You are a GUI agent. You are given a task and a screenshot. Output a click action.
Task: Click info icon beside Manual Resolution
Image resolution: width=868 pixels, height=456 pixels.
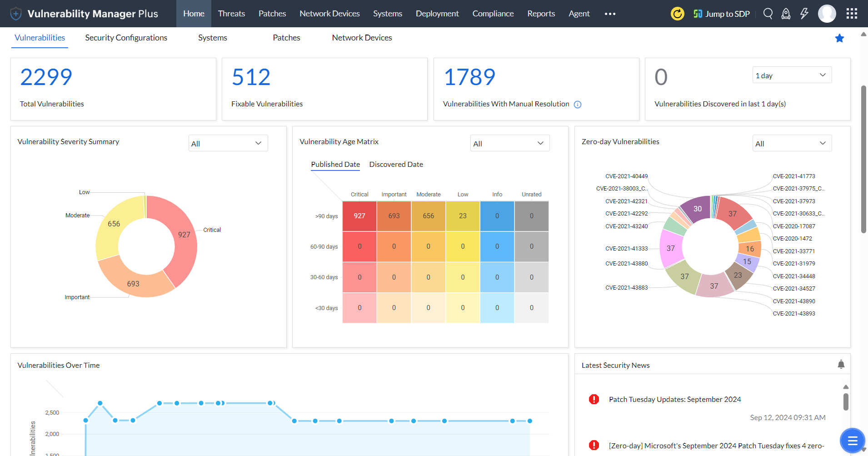click(x=578, y=105)
